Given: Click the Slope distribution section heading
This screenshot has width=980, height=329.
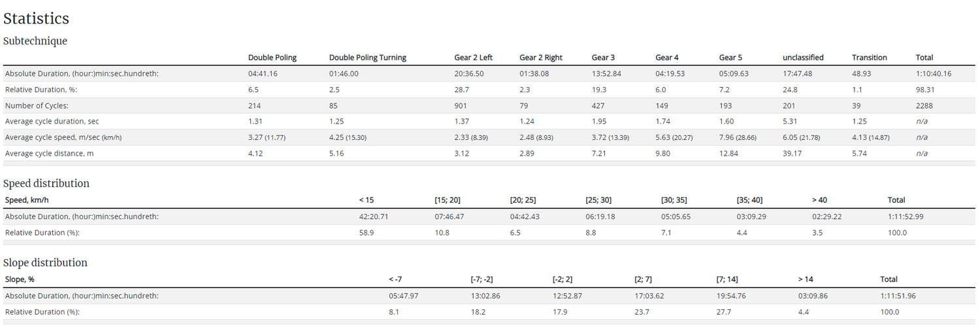Looking at the screenshot, I should tap(45, 262).
